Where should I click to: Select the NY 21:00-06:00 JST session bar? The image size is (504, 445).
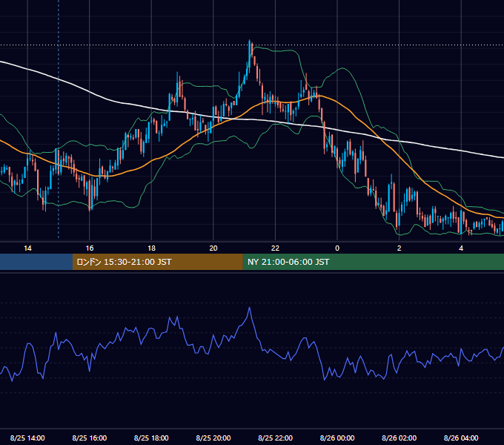(x=373, y=262)
